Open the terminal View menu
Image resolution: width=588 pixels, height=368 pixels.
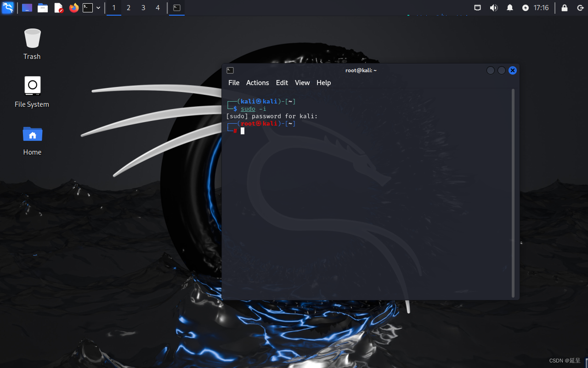pos(302,83)
